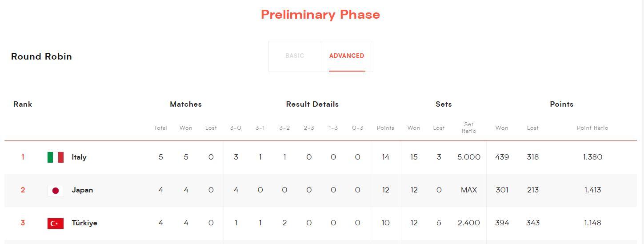The width and height of the screenshot is (644, 244).
Task: Click the Matches group header
Action: click(x=186, y=104)
